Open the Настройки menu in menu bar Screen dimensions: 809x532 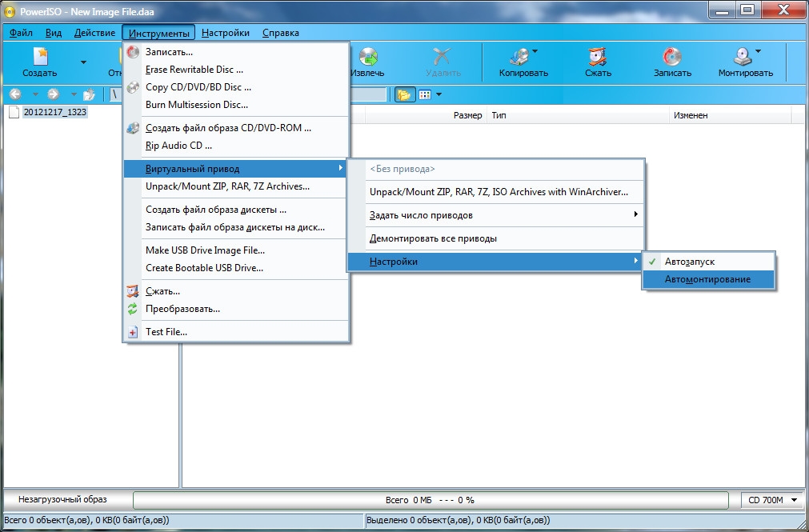[226, 33]
